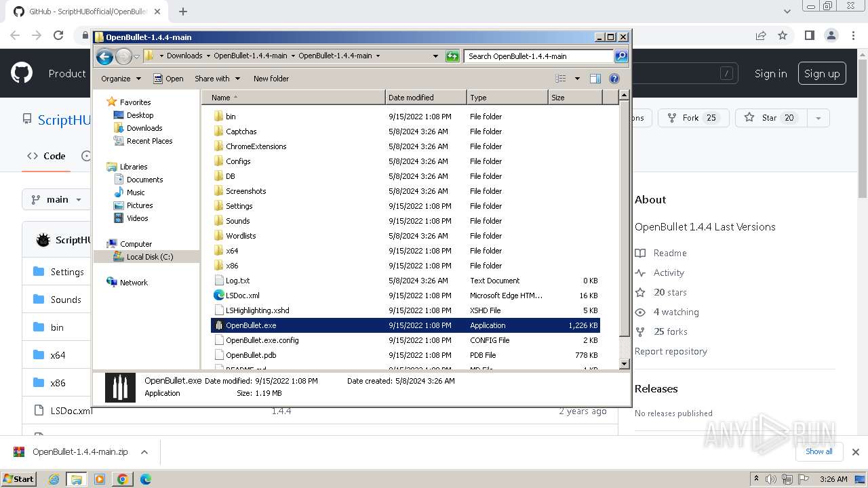
Task: Open Downloads in Favorites
Action: [x=144, y=128]
